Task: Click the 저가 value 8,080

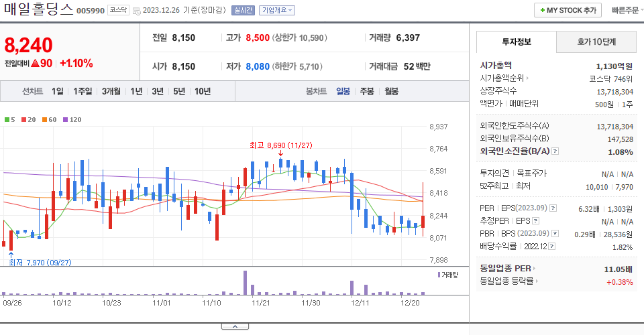Action: [258, 66]
